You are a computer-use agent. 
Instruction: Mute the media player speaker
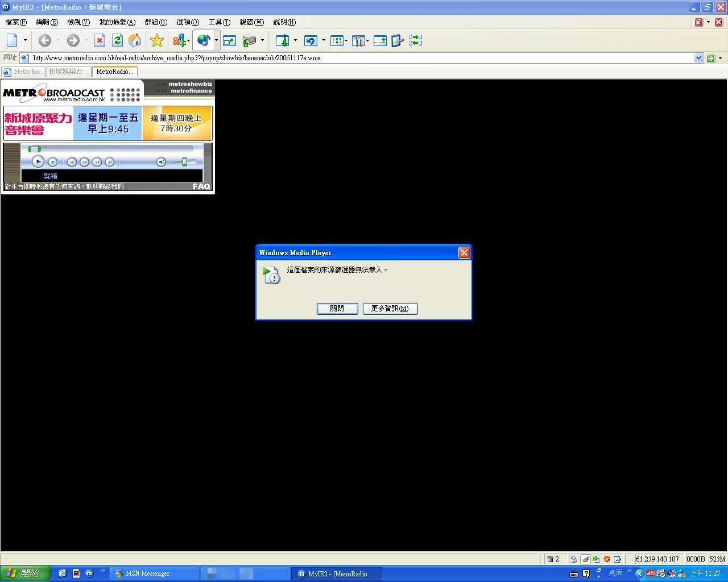pyautogui.click(x=161, y=162)
